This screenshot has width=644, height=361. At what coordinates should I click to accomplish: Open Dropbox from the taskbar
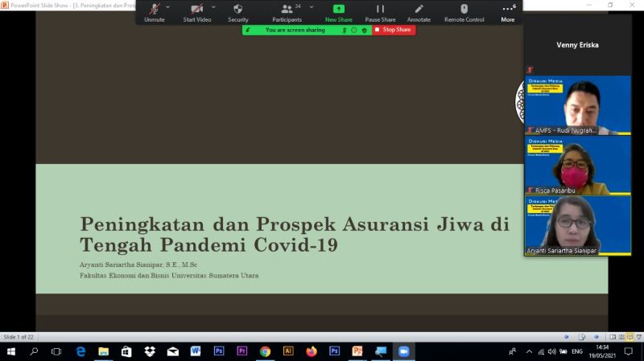point(150,351)
